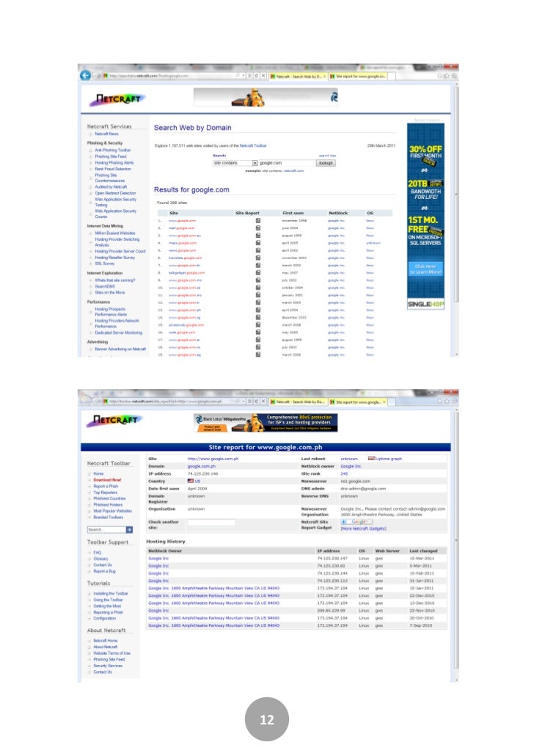The height and width of the screenshot is (756, 534).
Task: Switch to the 'Site report for www.google.co...' tab in the Search Web by Domain window
Action: pyautogui.click(x=358, y=76)
